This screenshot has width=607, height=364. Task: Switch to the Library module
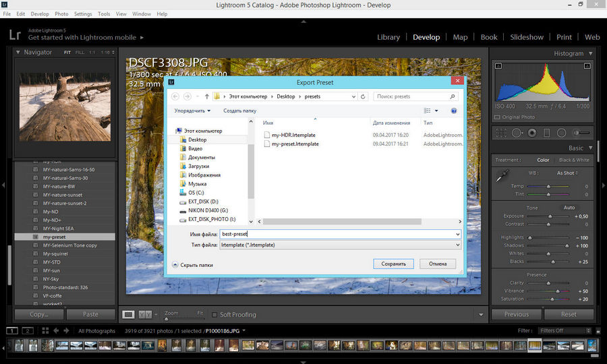pos(388,37)
